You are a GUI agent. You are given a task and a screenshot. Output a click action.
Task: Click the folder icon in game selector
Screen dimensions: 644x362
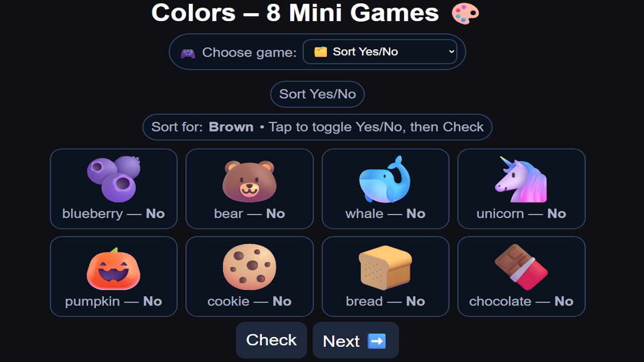(x=320, y=52)
